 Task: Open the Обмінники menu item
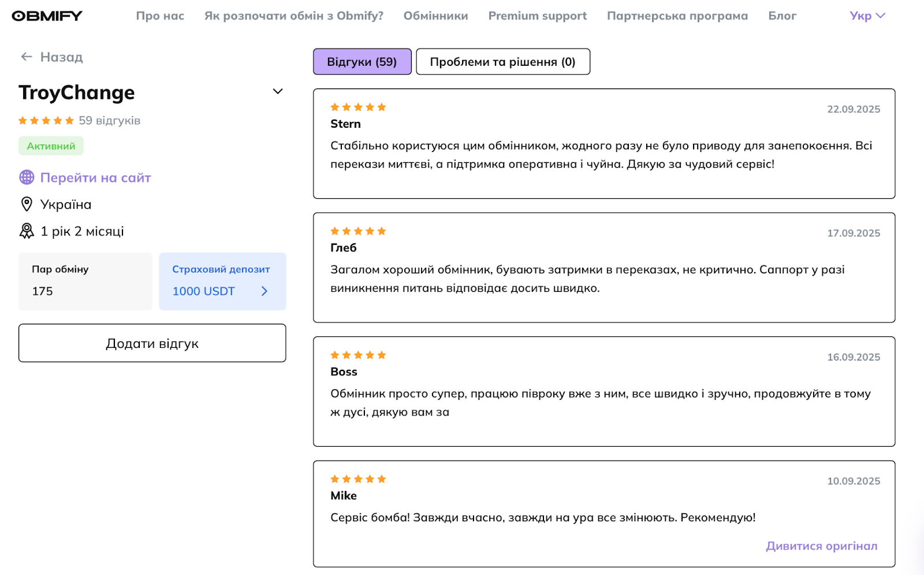point(435,16)
